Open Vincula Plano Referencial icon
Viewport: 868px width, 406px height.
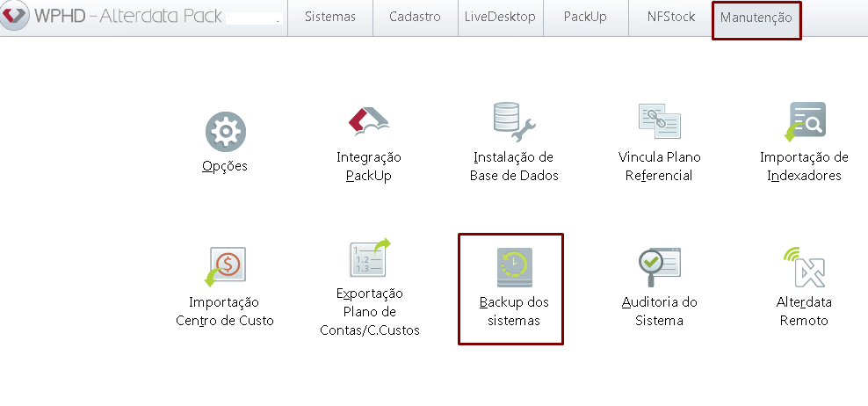coord(659,120)
